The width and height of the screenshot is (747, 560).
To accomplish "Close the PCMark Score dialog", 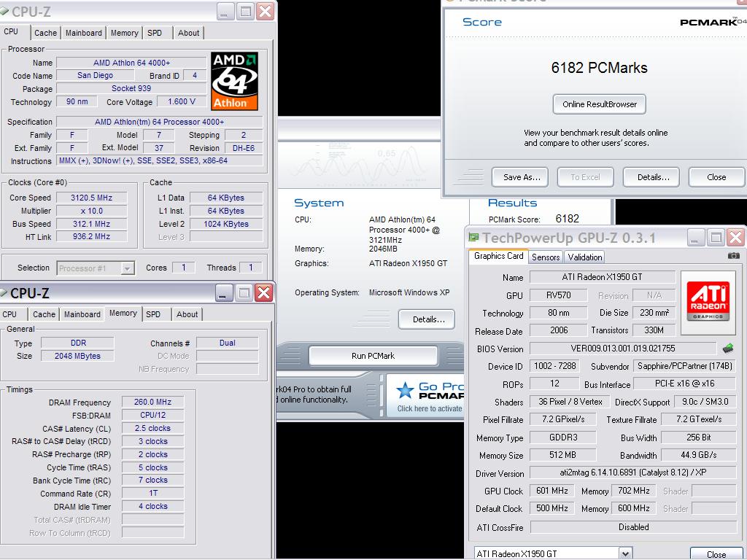I will [716, 177].
